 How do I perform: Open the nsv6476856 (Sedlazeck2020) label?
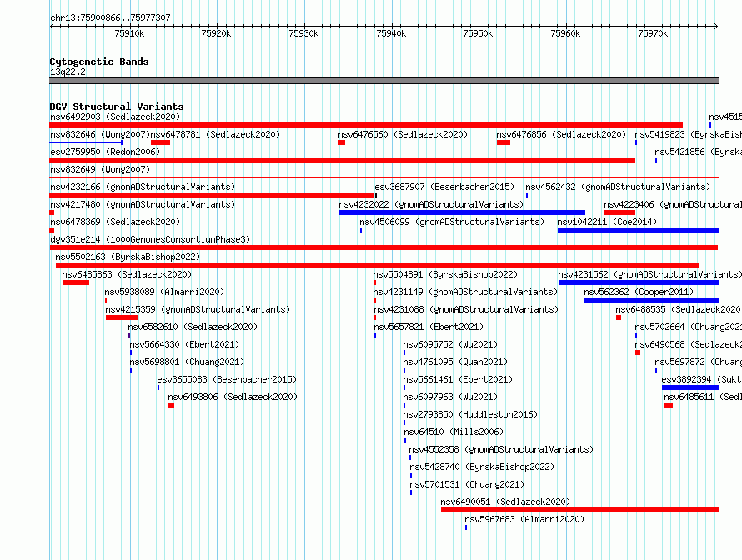(x=561, y=134)
